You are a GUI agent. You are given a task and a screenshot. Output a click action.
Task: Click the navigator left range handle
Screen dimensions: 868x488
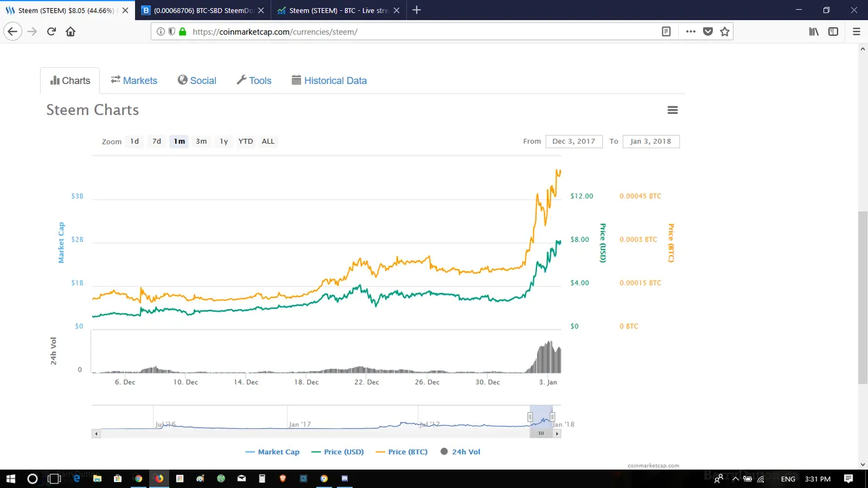pos(530,417)
